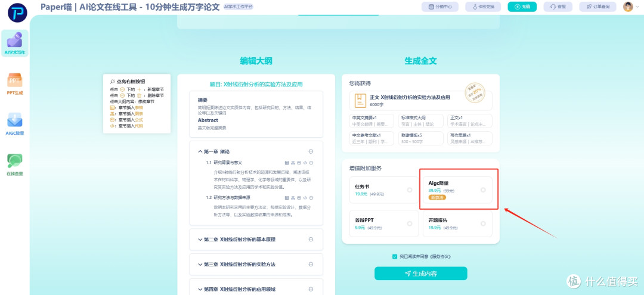The image size is (644, 295).
Task: Click the document icon beside 正文 title
Action: pyautogui.click(x=361, y=101)
